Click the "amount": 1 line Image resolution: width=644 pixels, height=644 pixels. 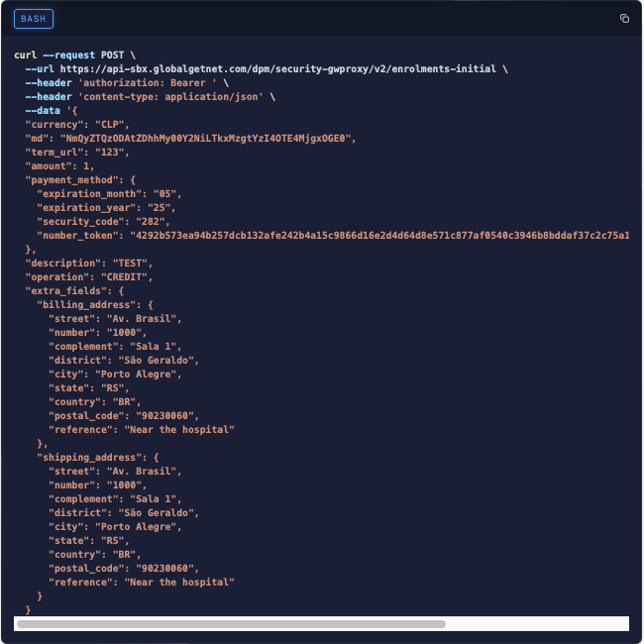point(60,166)
